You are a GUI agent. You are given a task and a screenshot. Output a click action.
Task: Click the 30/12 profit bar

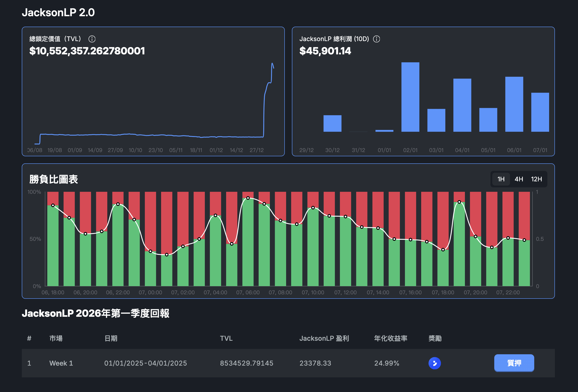332,123
